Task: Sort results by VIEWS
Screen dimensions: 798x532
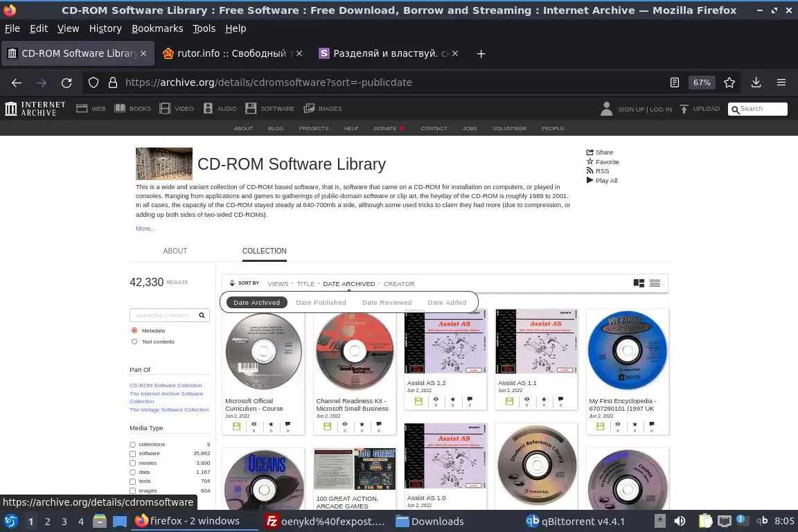Action: tap(278, 284)
